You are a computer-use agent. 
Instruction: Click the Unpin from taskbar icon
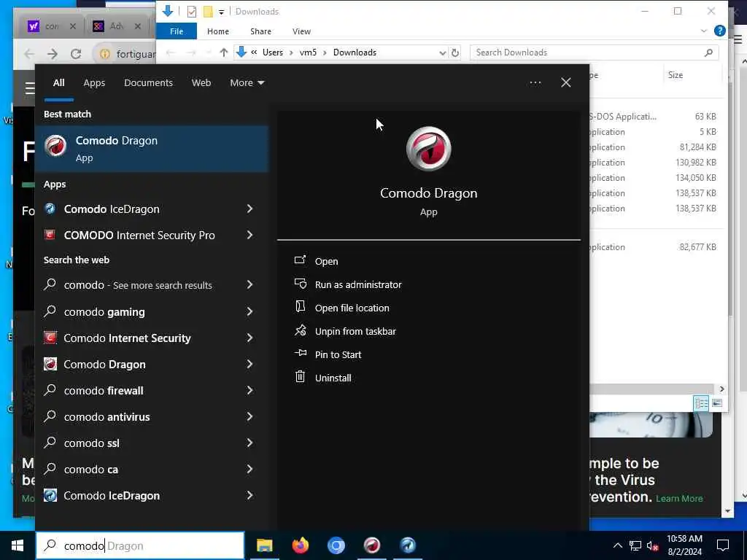300,330
